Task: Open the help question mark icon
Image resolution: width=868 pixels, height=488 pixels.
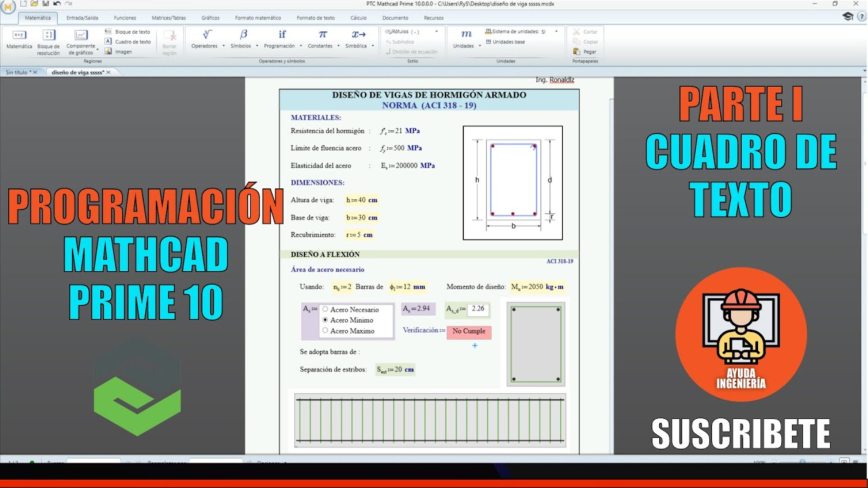Action: tap(863, 15)
